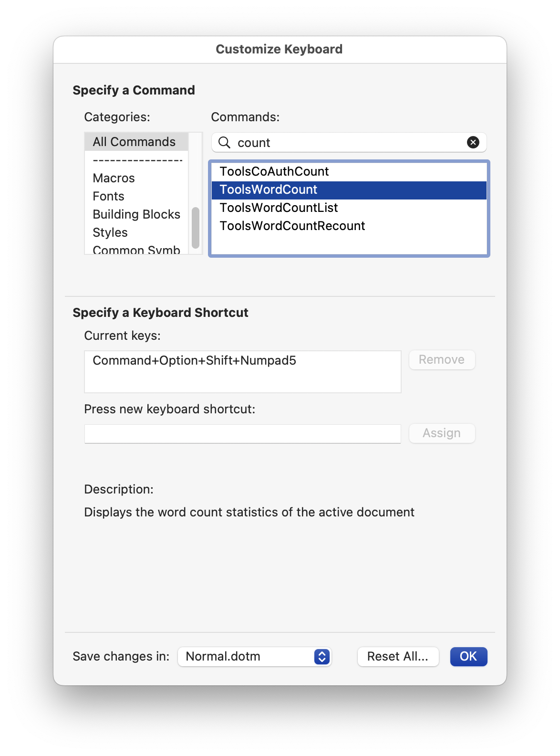Select the Macros category
Viewport: 560px width, 756px height.
click(114, 178)
